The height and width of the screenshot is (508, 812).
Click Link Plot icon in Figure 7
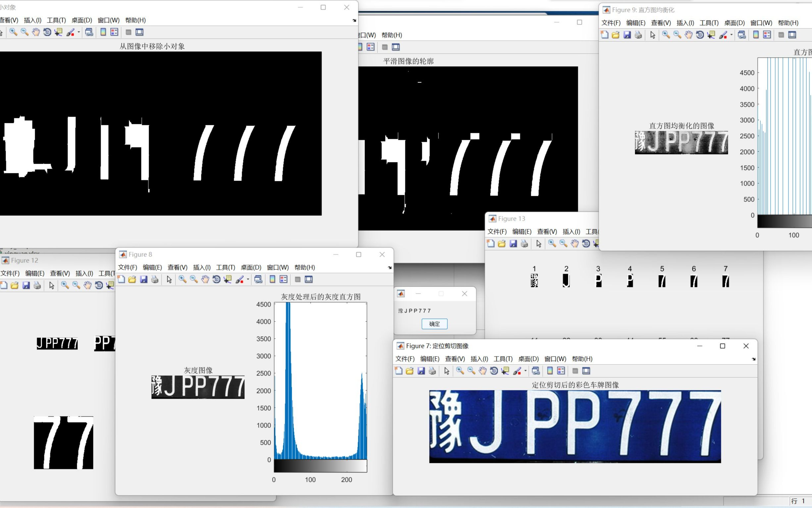[536, 370]
